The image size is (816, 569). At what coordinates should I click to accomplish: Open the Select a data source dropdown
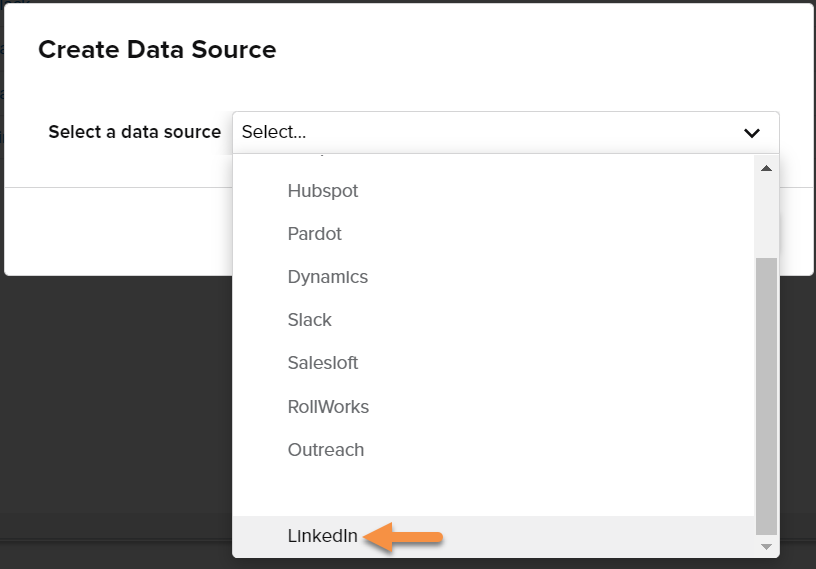505,132
